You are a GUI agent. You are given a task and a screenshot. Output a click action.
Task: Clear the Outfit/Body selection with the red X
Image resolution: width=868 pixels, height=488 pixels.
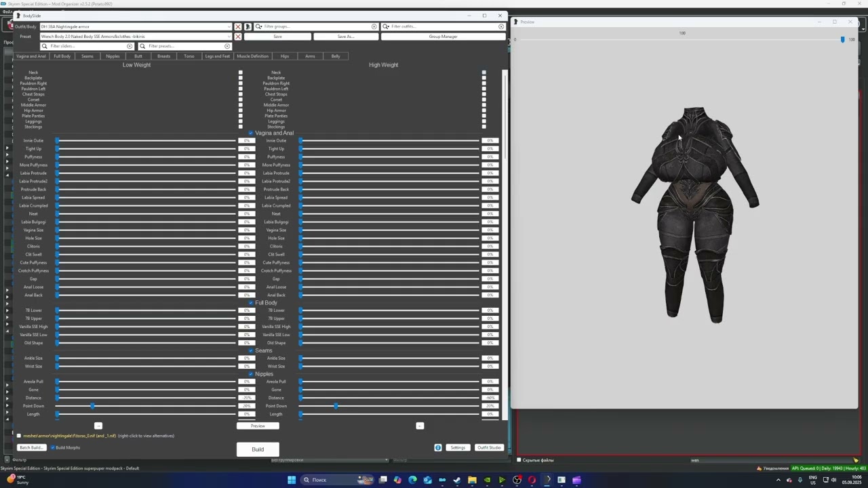click(x=238, y=26)
